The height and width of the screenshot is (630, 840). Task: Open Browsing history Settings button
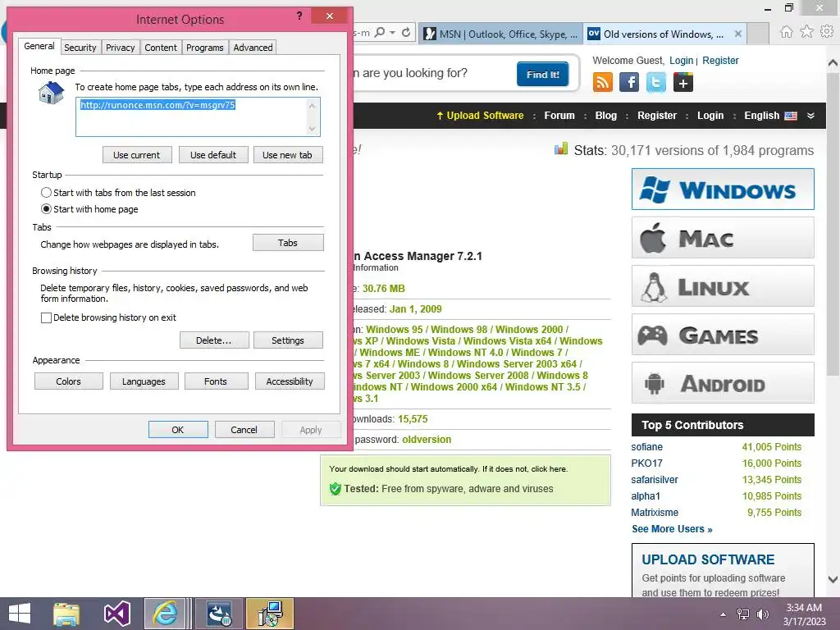click(x=288, y=340)
